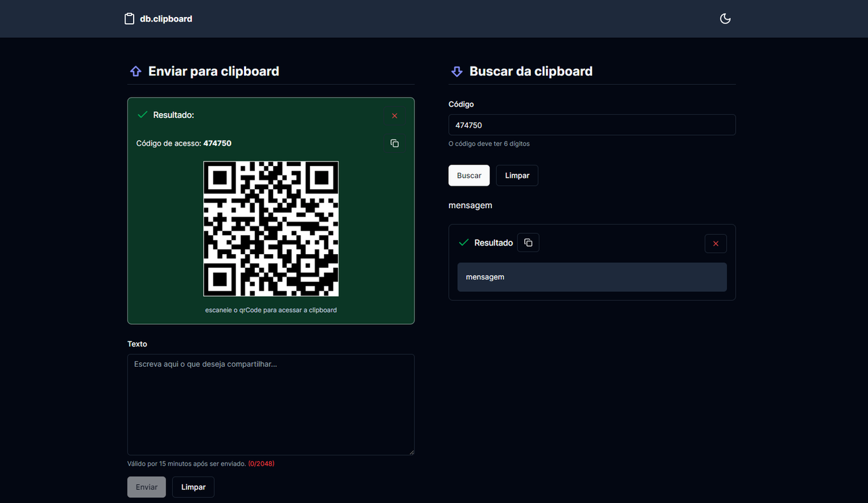The width and height of the screenshot is (868, 503).
Task: Copy the fetched Resultado message
Action: [528, 243]
